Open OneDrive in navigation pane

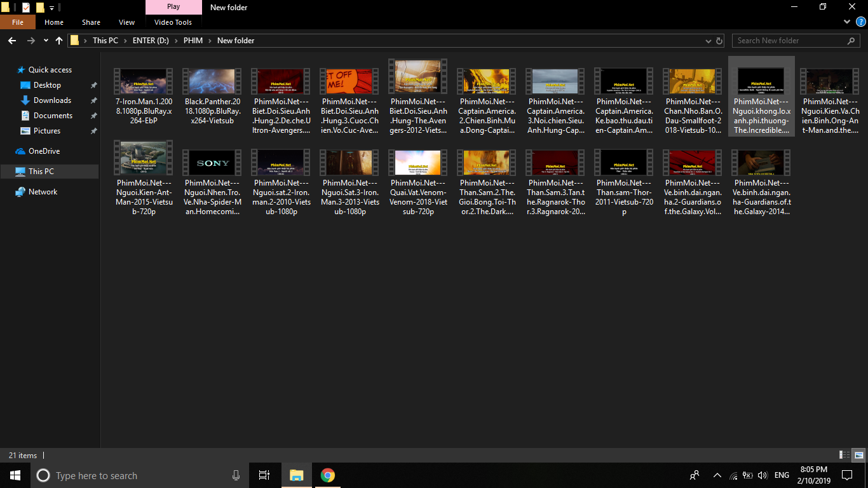point(44,151)
